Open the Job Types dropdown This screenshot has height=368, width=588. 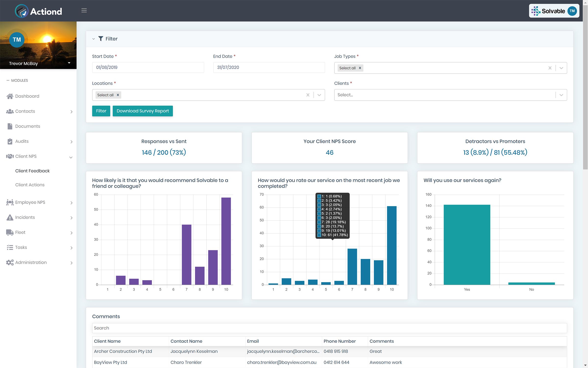[x=561, y=68]
